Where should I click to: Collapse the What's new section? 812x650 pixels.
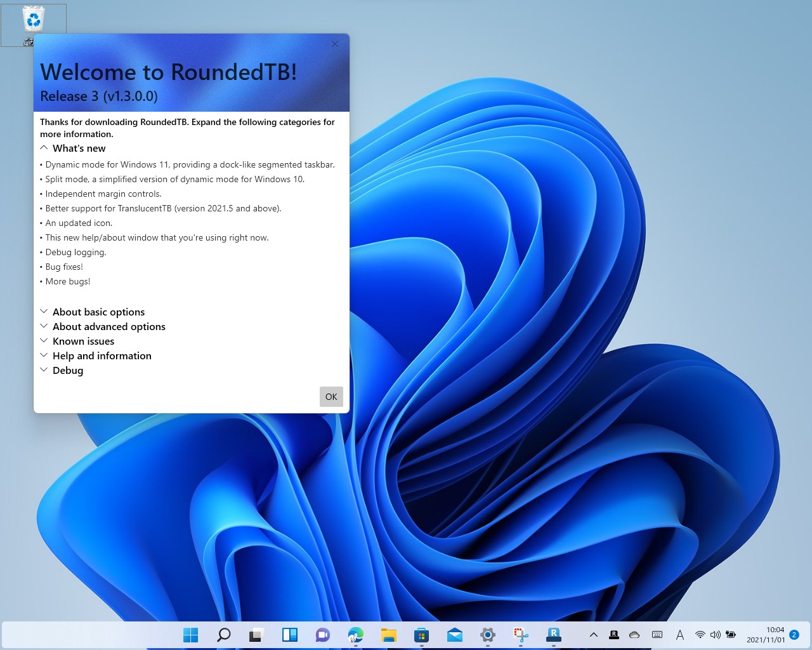click(x=79, y=148)
